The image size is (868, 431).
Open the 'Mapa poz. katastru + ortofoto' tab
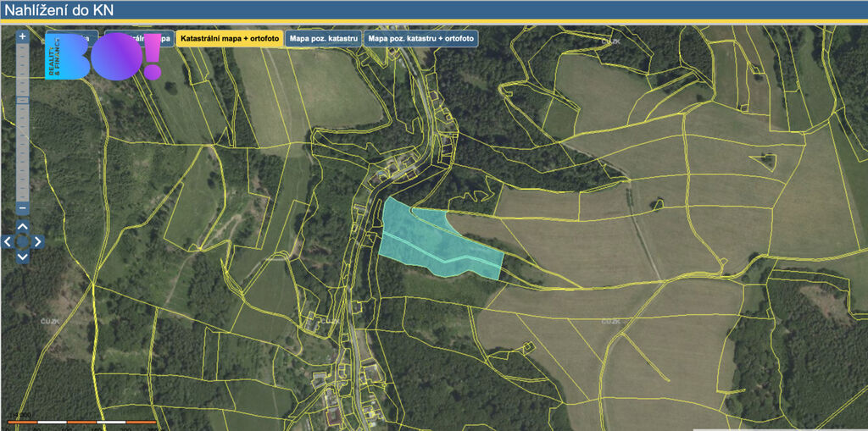420,39
